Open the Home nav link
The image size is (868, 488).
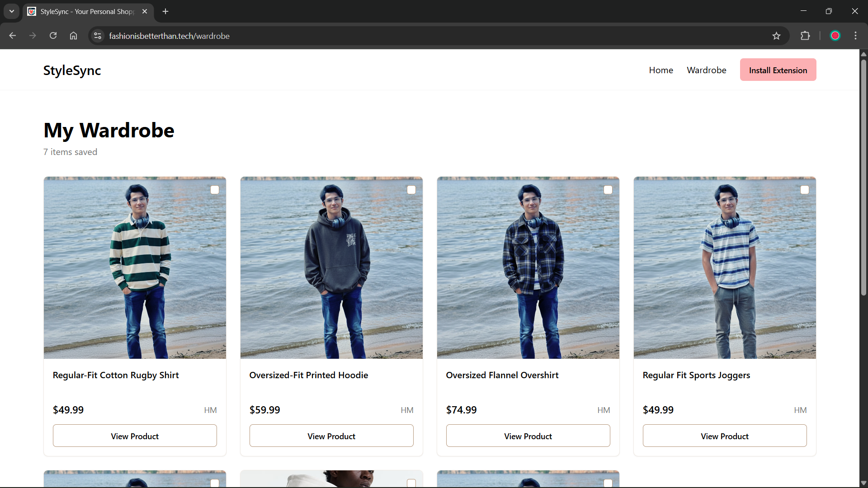[x=661, y=70]
